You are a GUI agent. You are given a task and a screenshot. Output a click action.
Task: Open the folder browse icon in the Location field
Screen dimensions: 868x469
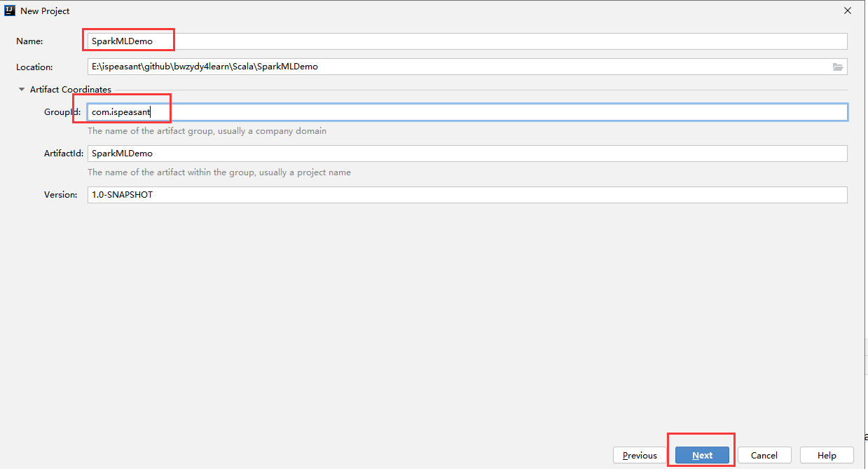click(838, 67)
